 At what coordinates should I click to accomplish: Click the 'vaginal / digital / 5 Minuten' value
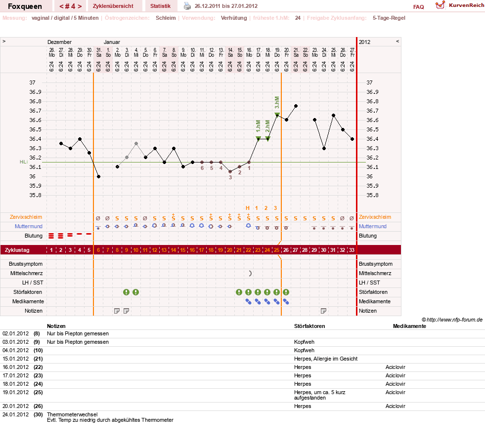65,18
